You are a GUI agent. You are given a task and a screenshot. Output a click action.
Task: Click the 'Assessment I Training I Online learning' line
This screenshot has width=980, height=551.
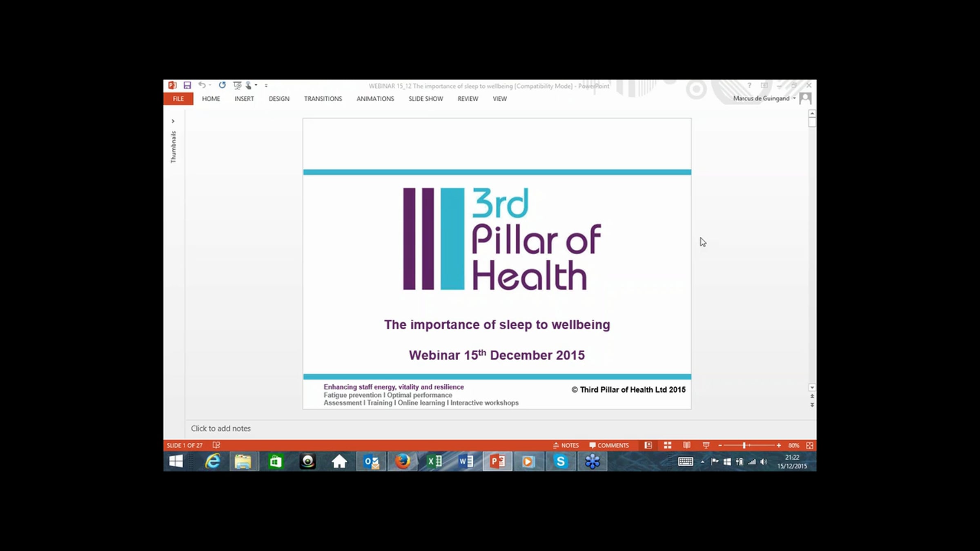421,403
